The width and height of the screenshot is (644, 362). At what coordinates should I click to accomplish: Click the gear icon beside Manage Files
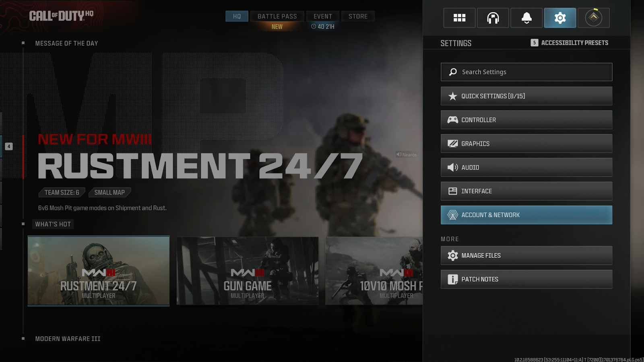tap(453, 255)
